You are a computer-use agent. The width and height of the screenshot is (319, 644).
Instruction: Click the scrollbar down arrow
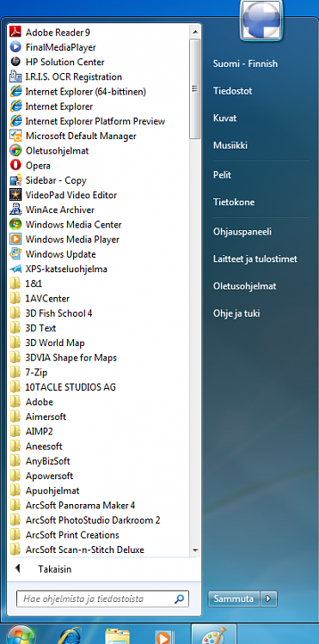pyautogui.click(x=195, y=550)
